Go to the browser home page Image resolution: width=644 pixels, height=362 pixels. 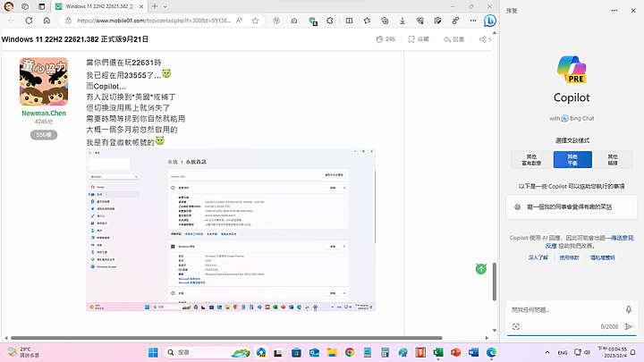[x=47, y=21]
